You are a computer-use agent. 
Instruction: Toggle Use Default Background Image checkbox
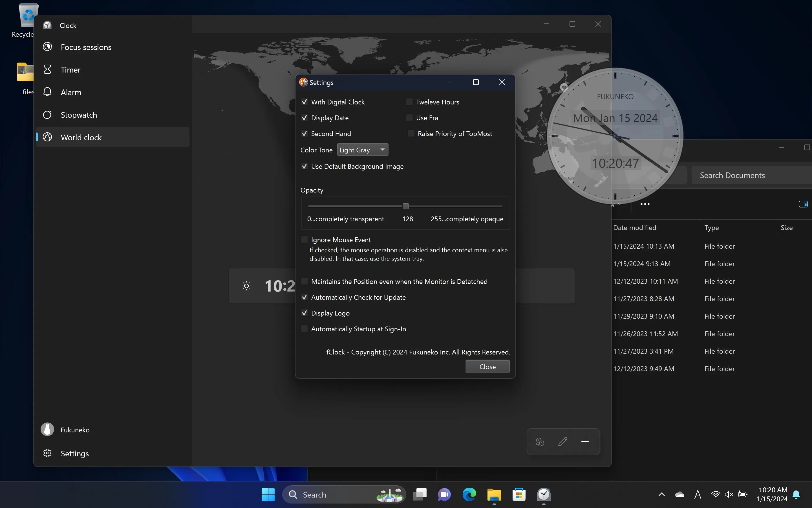[x=304, y=166]
